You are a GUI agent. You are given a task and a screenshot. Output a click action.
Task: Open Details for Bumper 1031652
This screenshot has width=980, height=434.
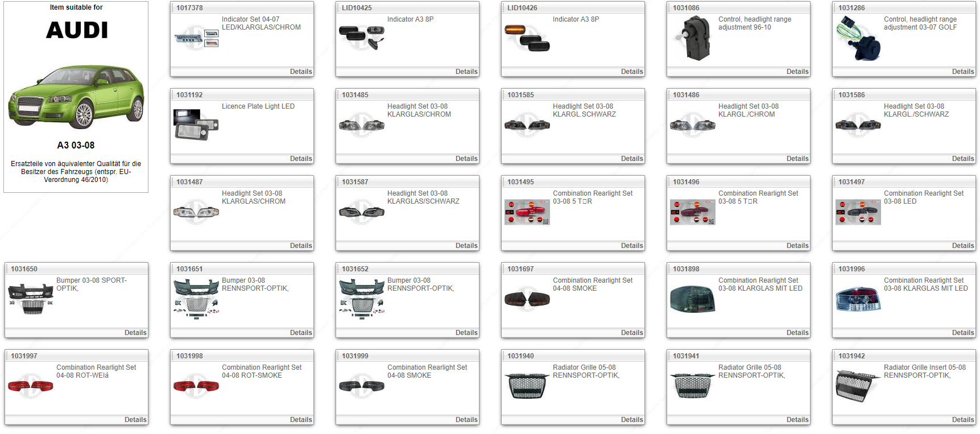[x=466, y=333]
